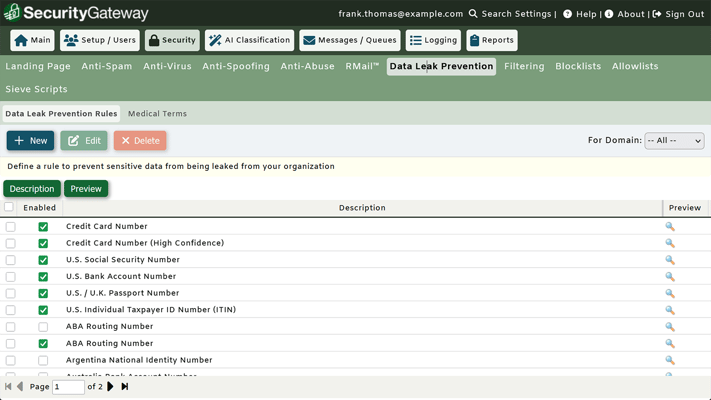Image resolution: width=711 pixels, height=400 pixels.
Task: Click the green Preview button
Action: coord(86,189)
